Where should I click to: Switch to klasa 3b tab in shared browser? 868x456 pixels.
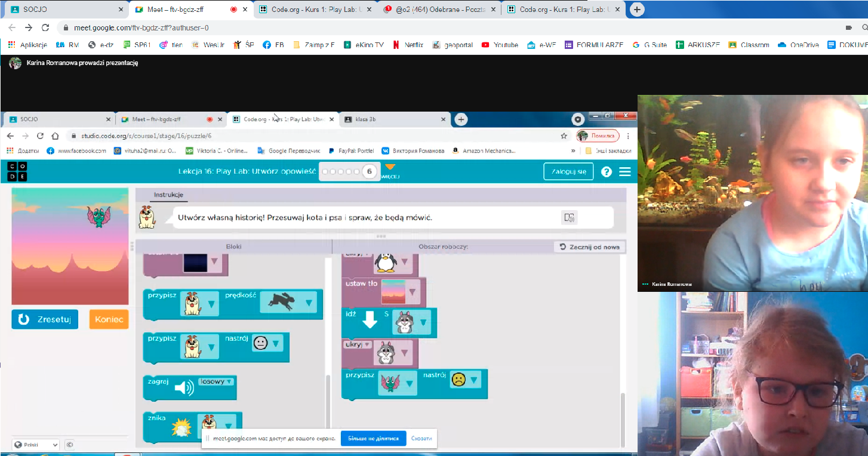point(394,119)
